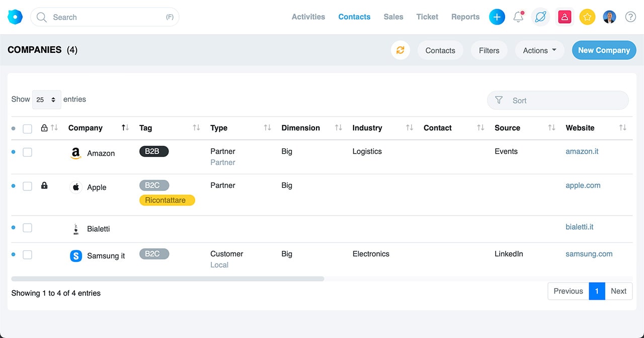Image resolution: width=644 pixels, height=338 pixels.
Task: Switch to the Sales tab
Action: pos(393,17)
